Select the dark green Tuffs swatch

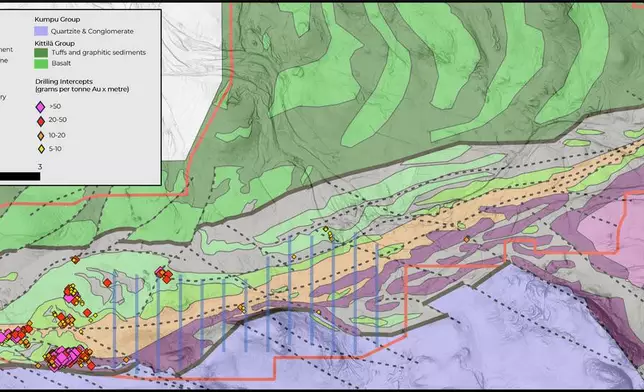(x=41, y=53)
